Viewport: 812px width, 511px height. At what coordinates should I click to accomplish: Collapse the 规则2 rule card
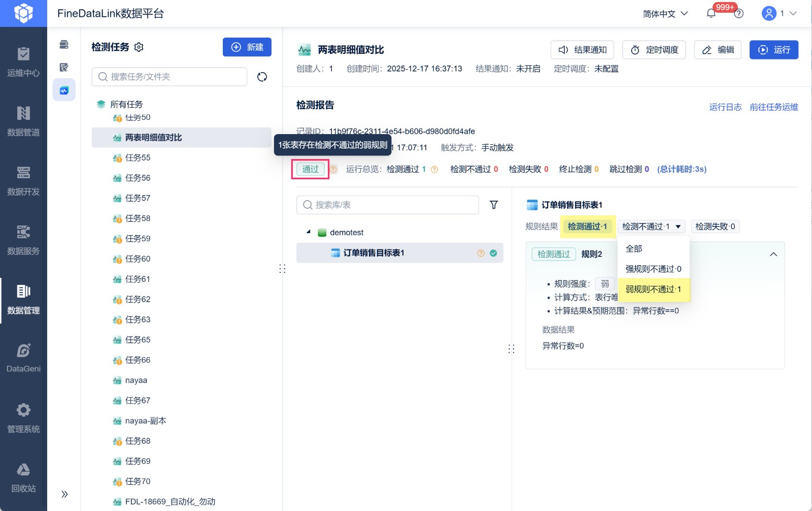(773, 254)
